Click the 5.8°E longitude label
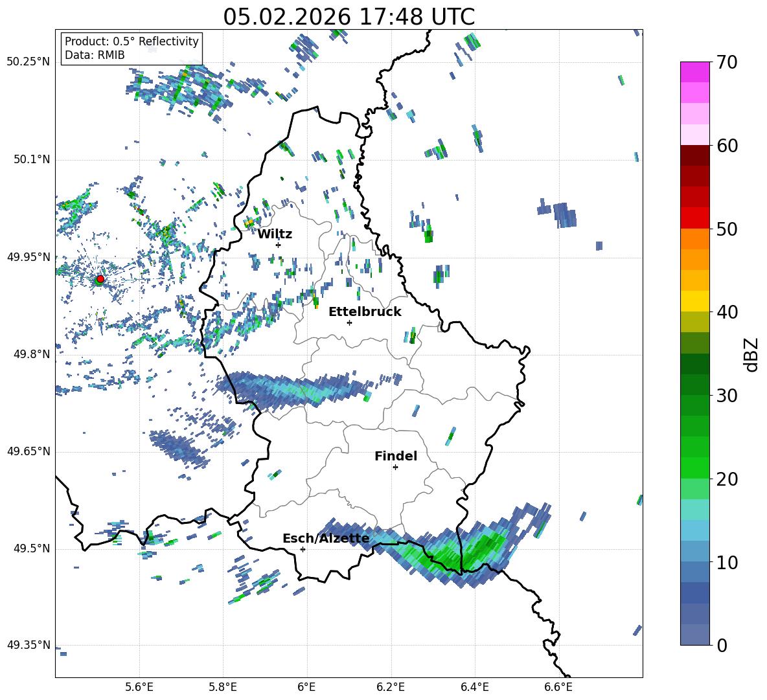This screenshot has height=700, width=767. click(223, 687)
